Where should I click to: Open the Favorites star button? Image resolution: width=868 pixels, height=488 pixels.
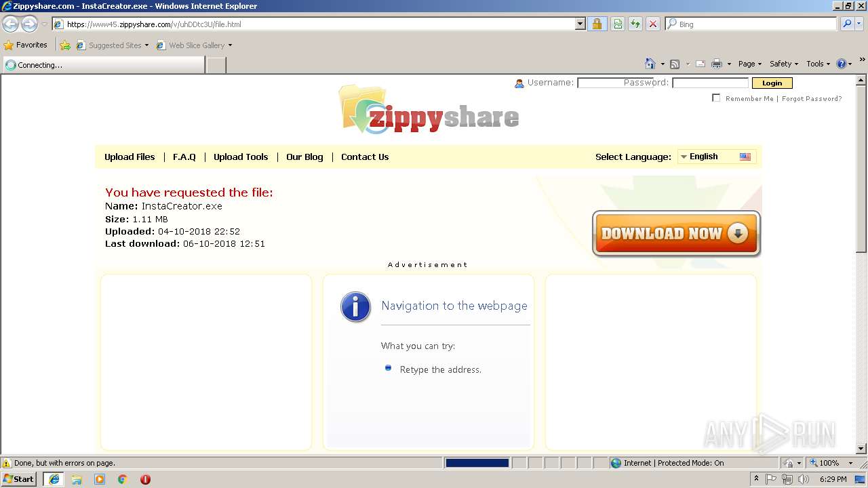26,45
